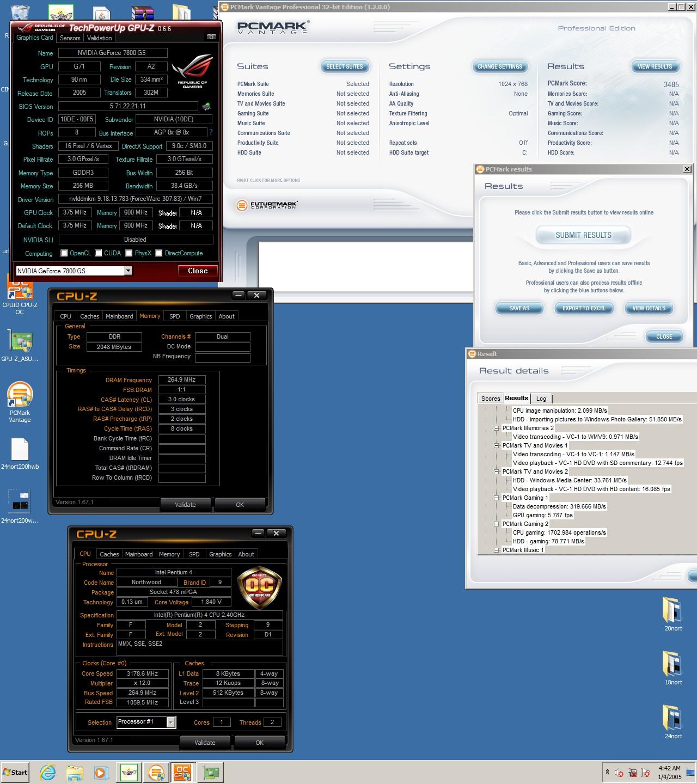Collapse the PCMark Music 1 node
Image resolution: width=697 pixels, height=784 pixels.
tap(496, 550)
